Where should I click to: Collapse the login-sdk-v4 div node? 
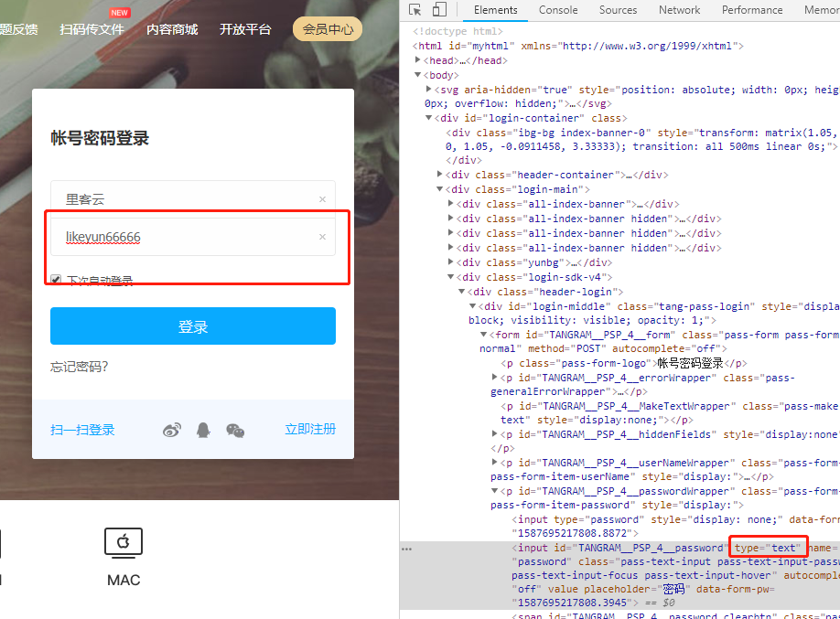coord(451,277)
